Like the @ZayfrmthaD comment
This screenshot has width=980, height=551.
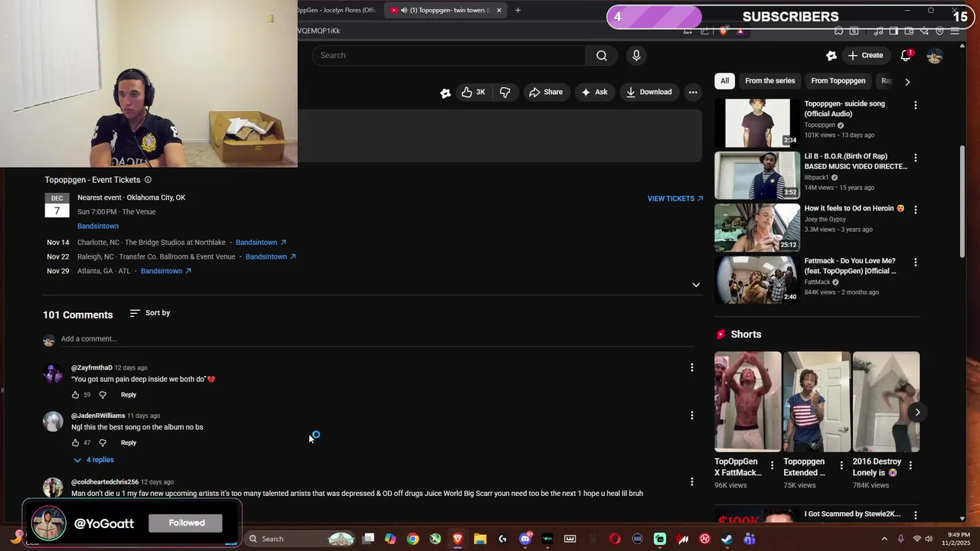coord(75,395)
